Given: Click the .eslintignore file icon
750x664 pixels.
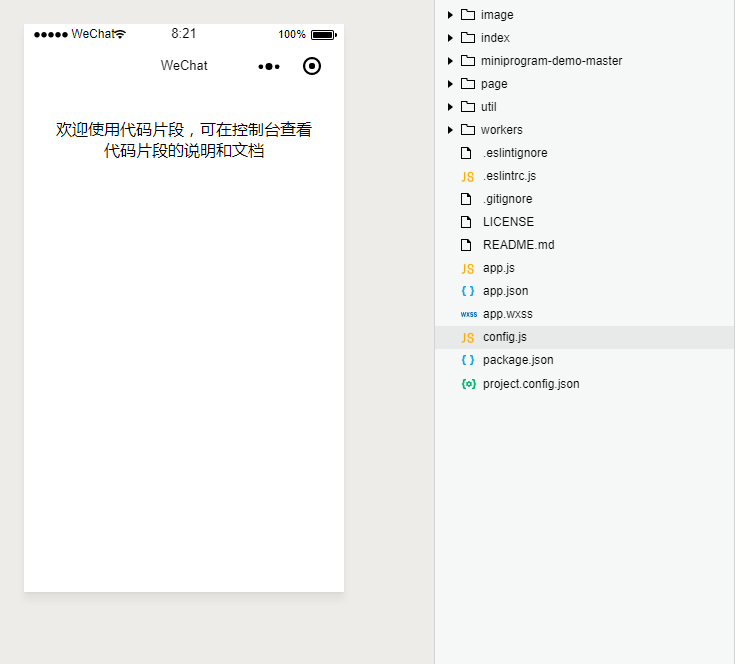Looking at the screenshot, I should [466, 153].
